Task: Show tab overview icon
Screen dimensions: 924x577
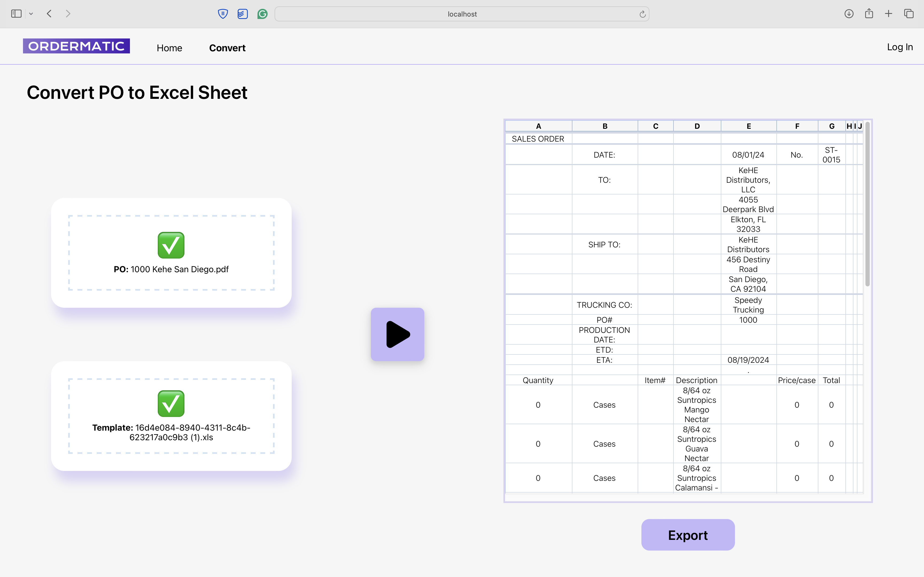Action: (x=909, y=14)
